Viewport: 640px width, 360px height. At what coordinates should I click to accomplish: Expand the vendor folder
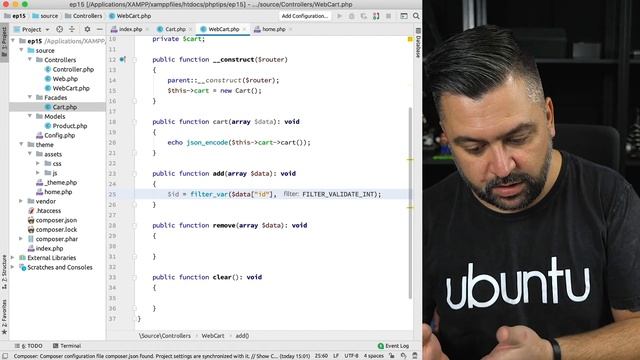pyautogui.click(x=22, y=201)
